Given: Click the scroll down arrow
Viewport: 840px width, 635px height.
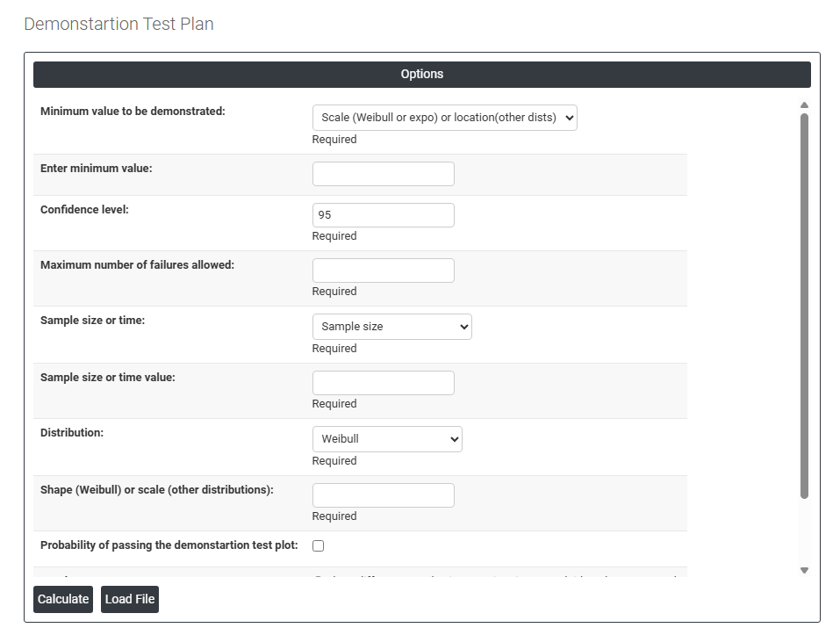Looking at the screenshot, I should click(804, 571).
